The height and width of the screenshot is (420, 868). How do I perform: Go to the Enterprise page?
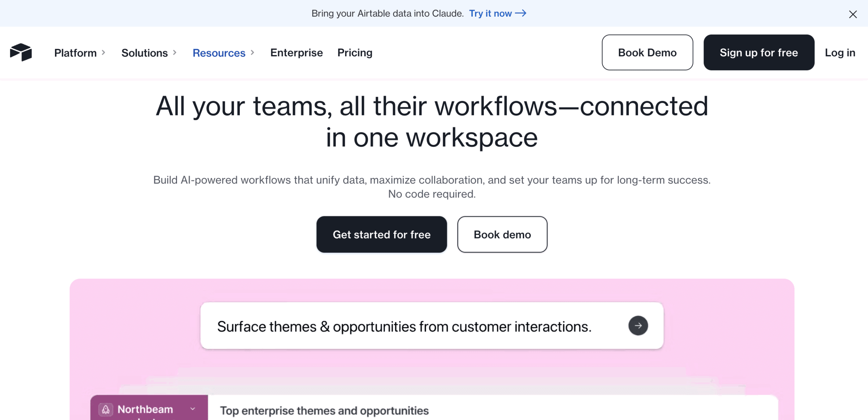tap(296, 53)
